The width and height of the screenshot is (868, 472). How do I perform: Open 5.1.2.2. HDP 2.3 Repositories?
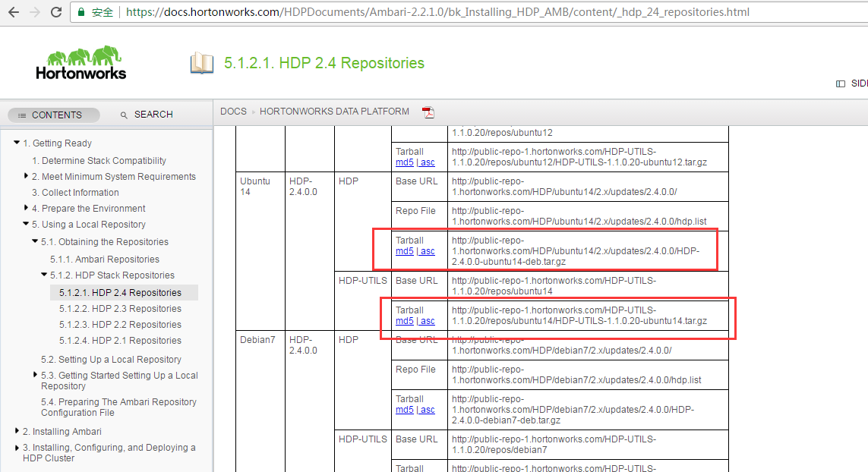[120, 309]
